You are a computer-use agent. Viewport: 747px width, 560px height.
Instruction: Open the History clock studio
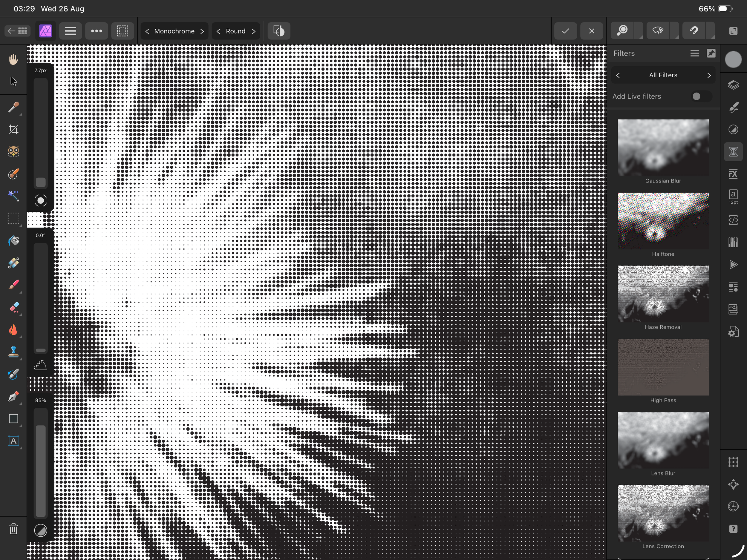pos(733,506)
